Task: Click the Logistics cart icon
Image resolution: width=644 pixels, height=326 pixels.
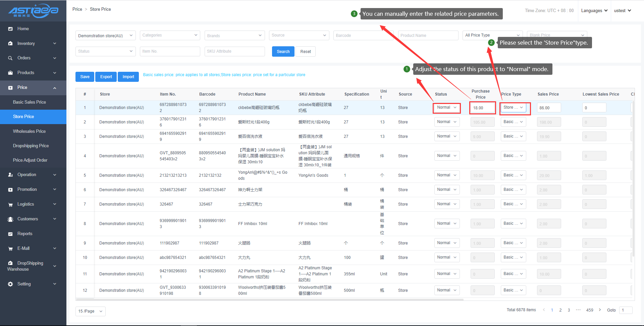Action: click(x=10, y=204)
